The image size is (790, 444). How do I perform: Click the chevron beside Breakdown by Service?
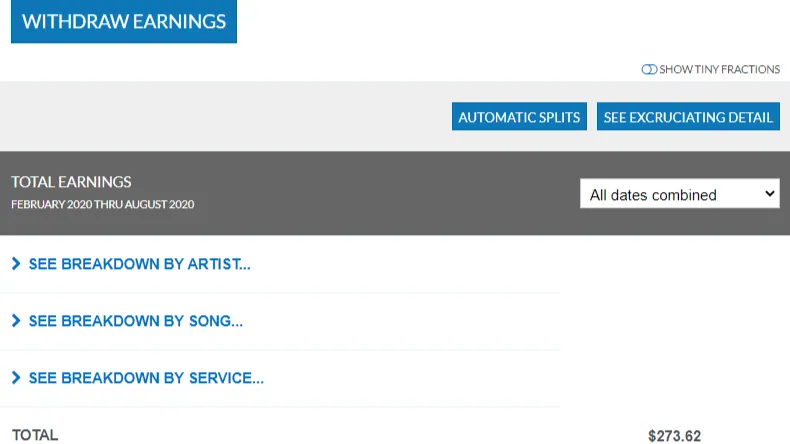click(15, 378)
